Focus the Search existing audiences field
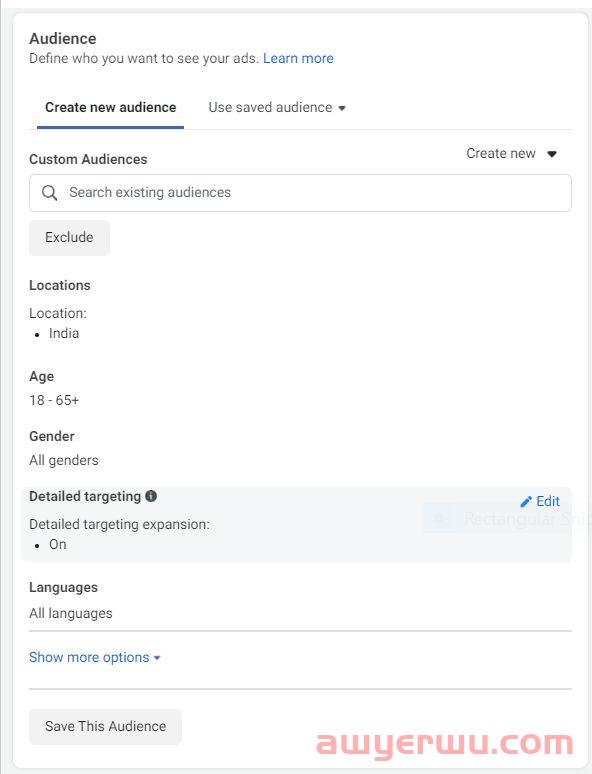 300,193
